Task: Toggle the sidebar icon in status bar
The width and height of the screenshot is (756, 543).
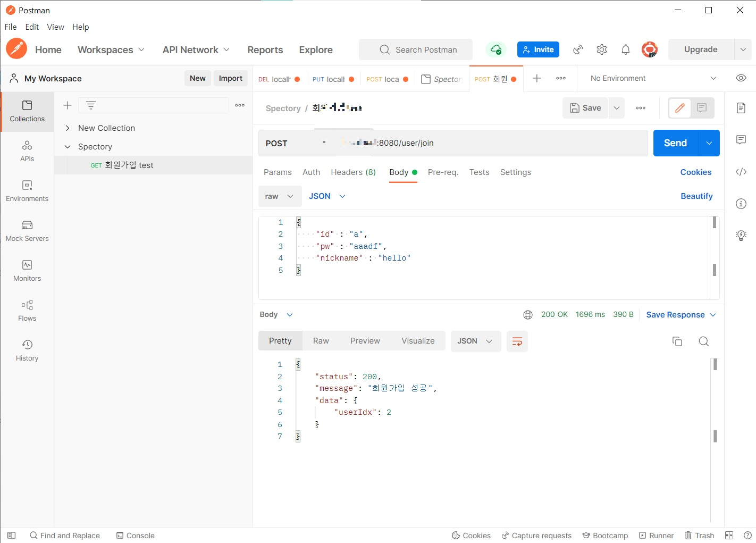Action: [11, 536]
